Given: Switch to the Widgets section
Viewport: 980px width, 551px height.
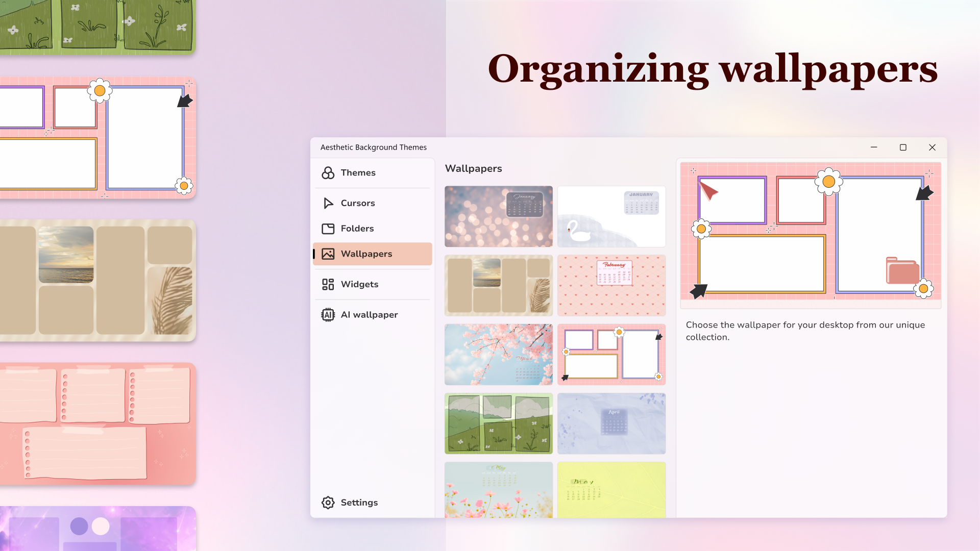Looking at the screenshot, I should point(359,284).
